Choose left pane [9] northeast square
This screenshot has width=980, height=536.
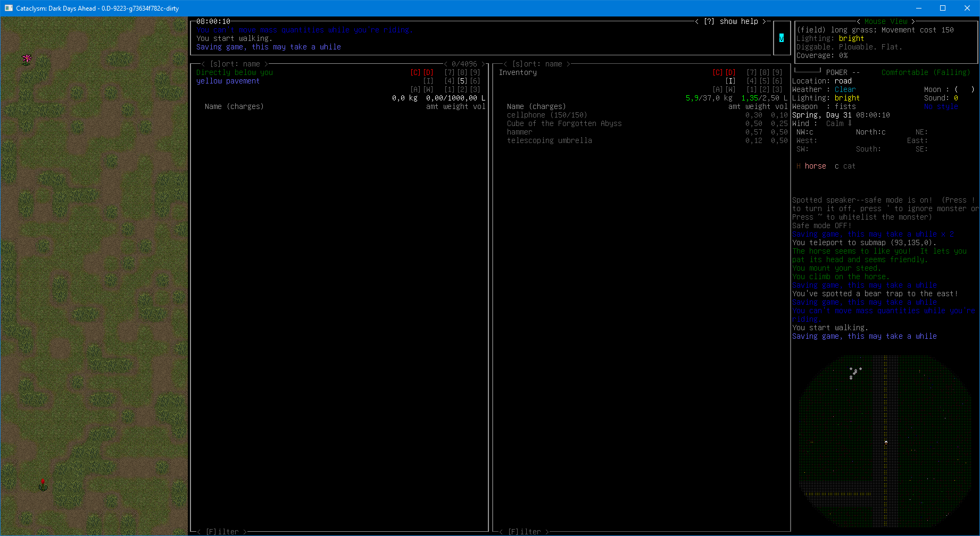(475, 72)
